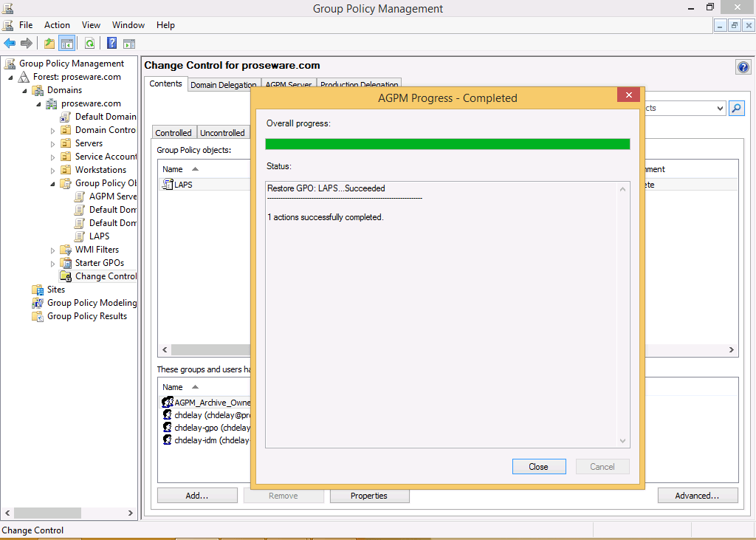Screen dimensions: 756x540
Task: Click the Up One Level folder icon
Action: click(49, 44)
